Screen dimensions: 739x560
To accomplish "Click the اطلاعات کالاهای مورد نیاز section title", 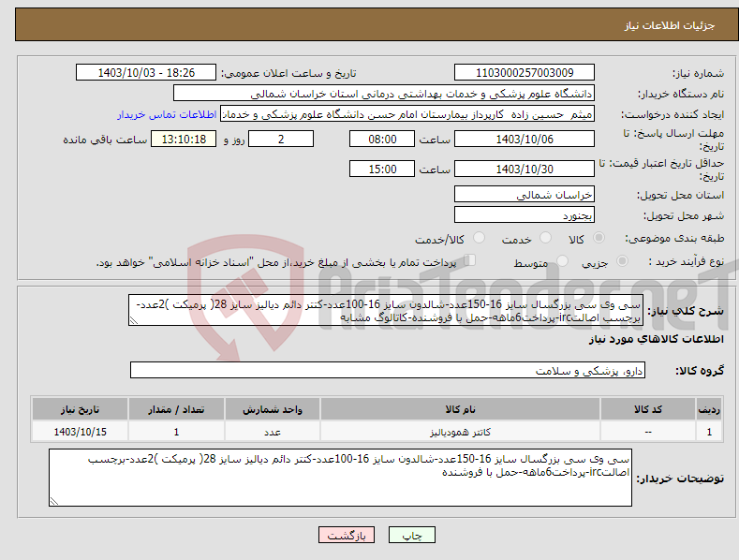I will (657, 339).
